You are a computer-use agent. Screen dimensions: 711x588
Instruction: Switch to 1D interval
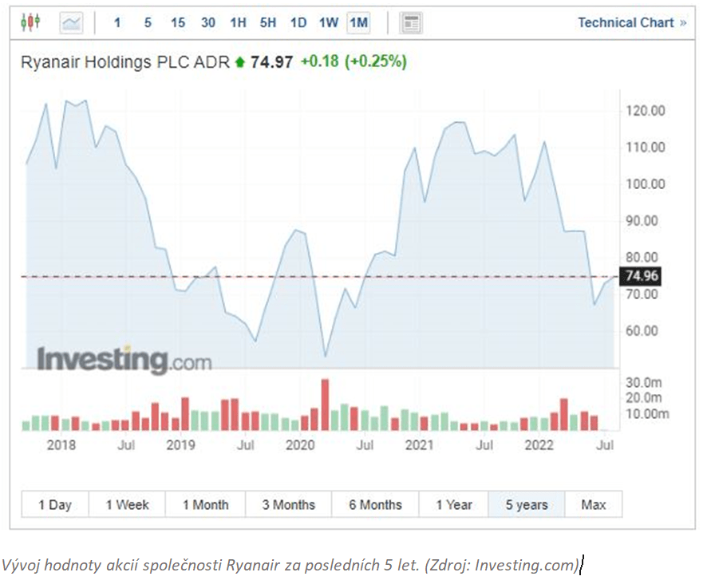click(x=298, y=23)
